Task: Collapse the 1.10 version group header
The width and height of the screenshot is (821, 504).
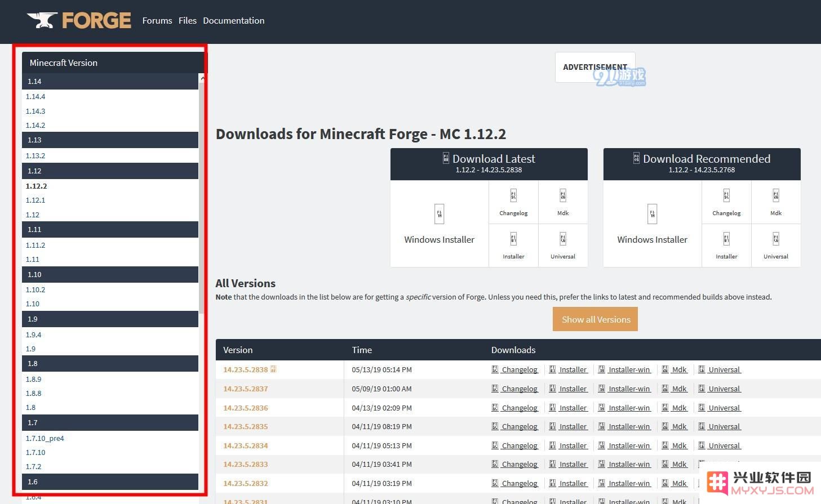Action: coord(110,274)
